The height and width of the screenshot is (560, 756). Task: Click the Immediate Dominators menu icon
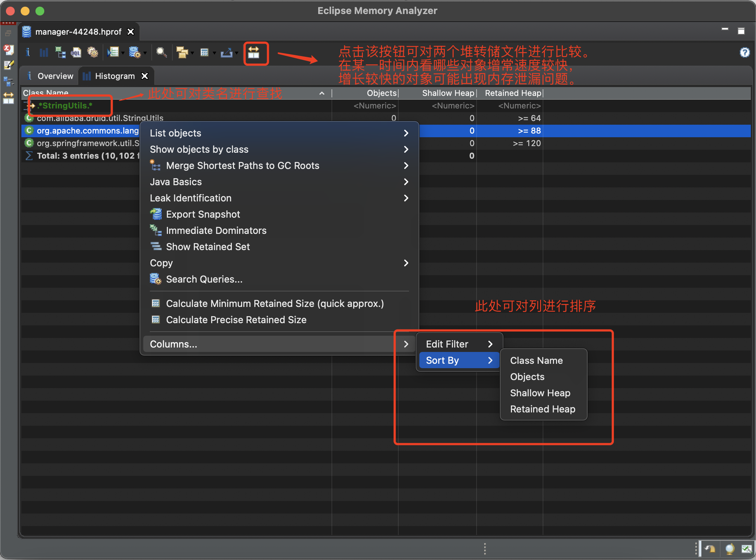[156, 230]
